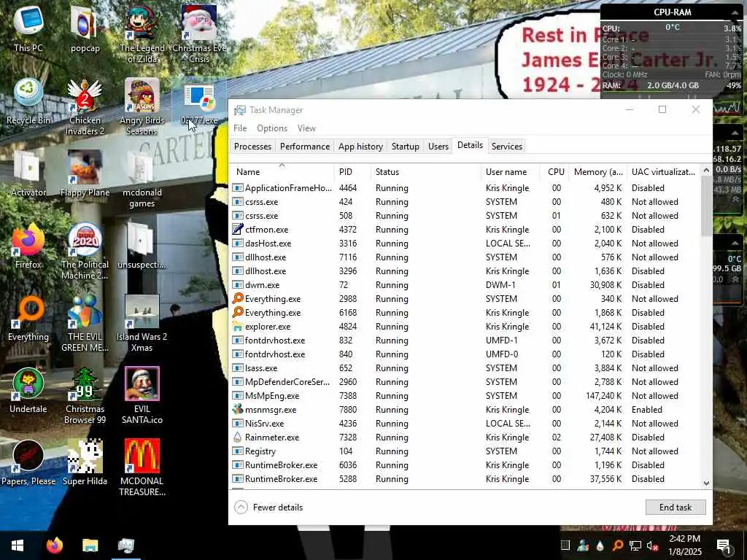This screenshot has width=747, height=560.
Task: Switch to the Services tab
Action: pyautogui.click(x=507, y=146)
